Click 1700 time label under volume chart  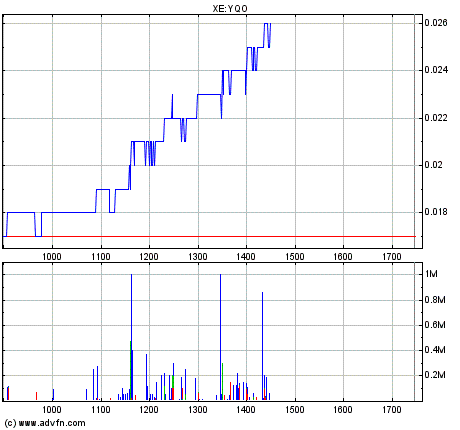392,409
